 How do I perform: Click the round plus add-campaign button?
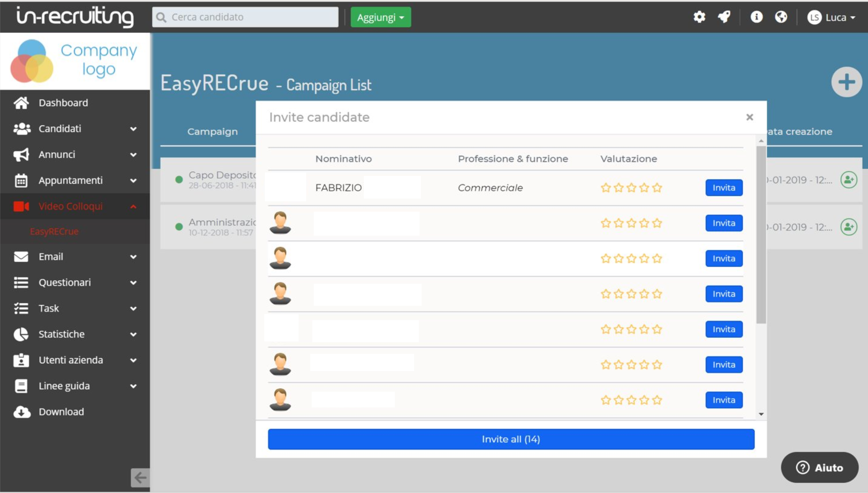pyautogui.click(x=846, y=82)
